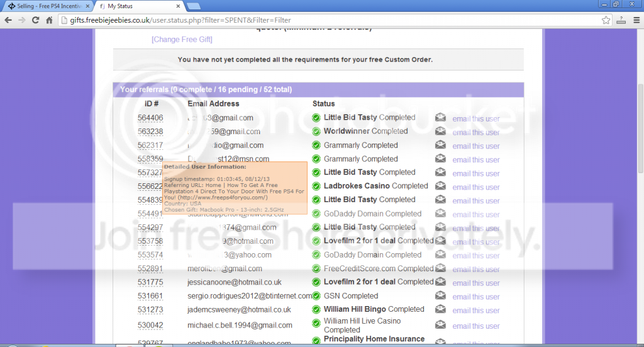
Task: Click the Your referrals summary header bar
Action: [318, 89]
